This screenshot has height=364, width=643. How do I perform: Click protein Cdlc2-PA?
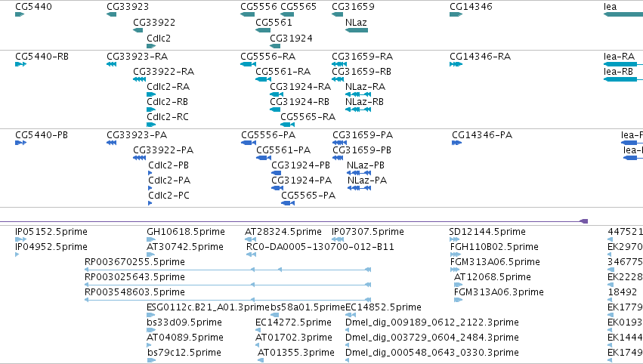coord(169,180)
